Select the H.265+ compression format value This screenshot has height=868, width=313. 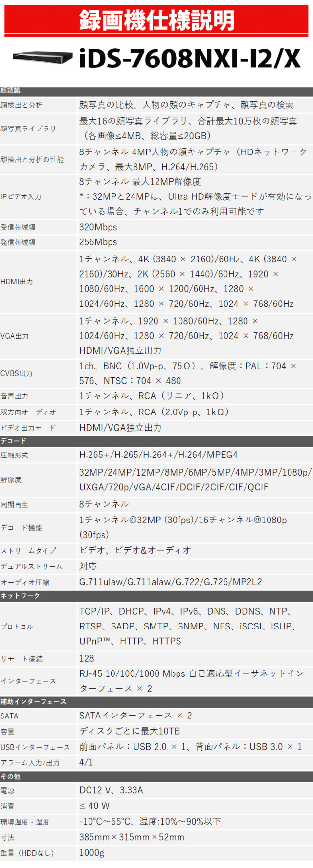click(158, 455)
